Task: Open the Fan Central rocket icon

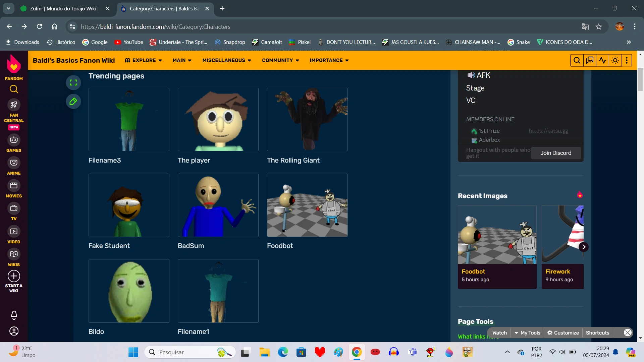Action: [14, 105]
